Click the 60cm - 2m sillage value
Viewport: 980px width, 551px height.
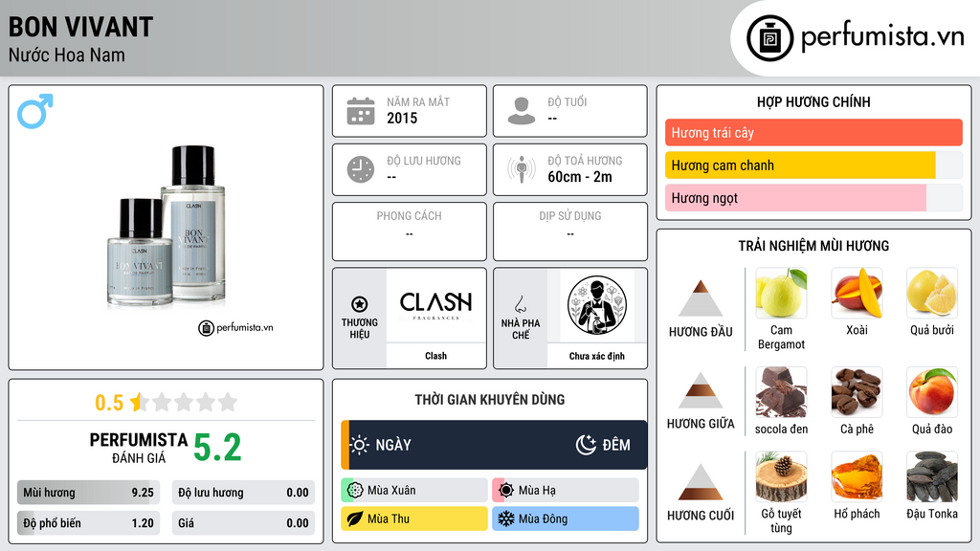[580, 177]
